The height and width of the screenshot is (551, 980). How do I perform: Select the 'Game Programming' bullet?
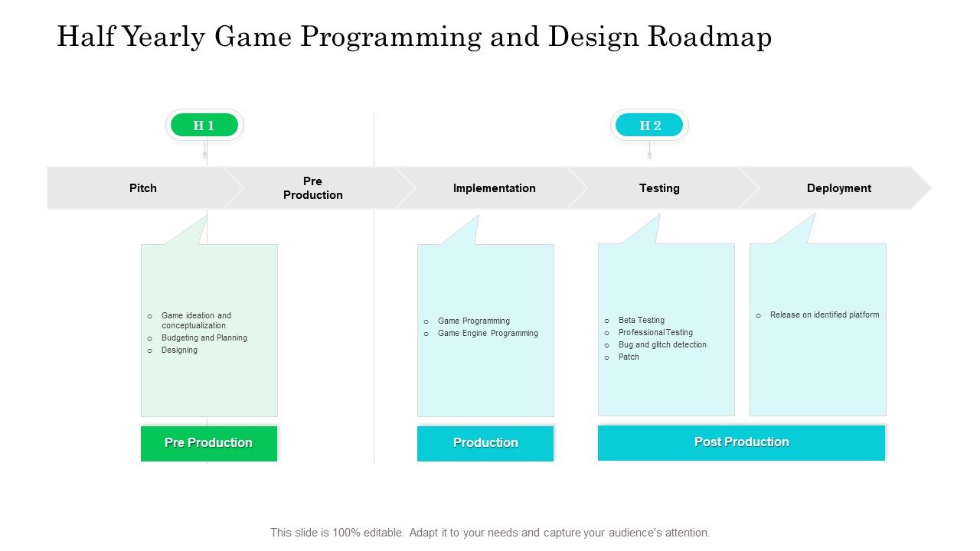coord(473,321)
